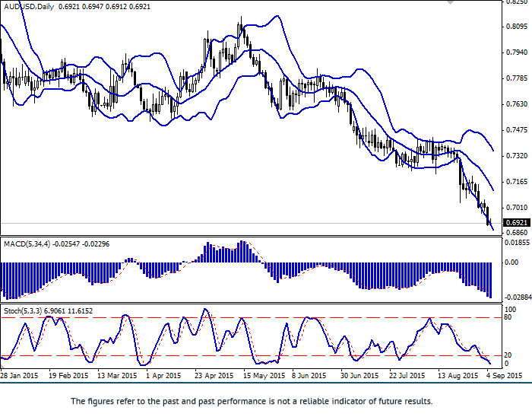Viewport: 532px width, 420px height.
Task: Click the 15 May 2015 date label
Action: [x=264, y=376]
